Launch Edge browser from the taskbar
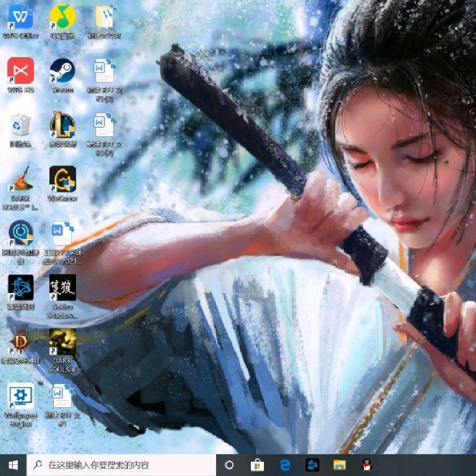The image size is (476, 476). (x=285, y=465)
